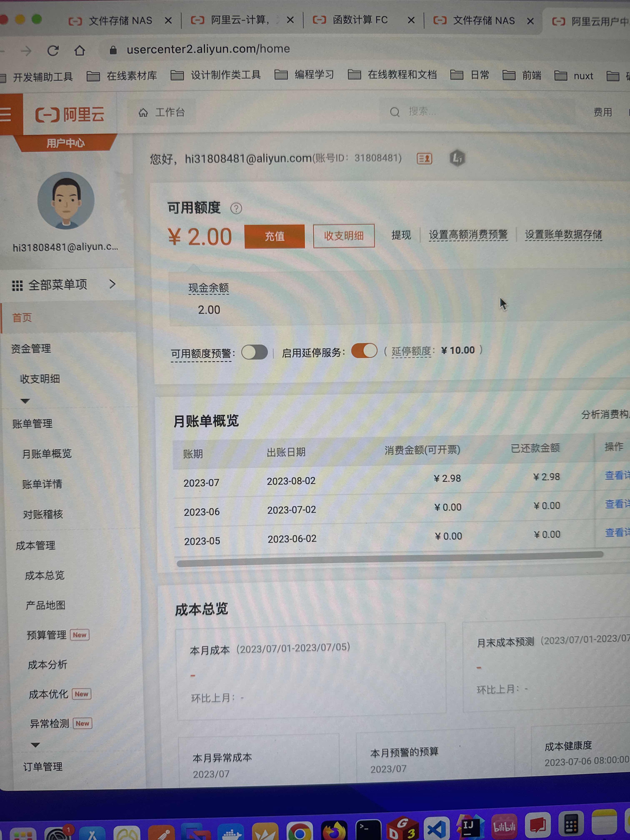The width and height of the screenshot is (630, 840).
Task: Open bilibili in the dock
Action: pos(504,826)
